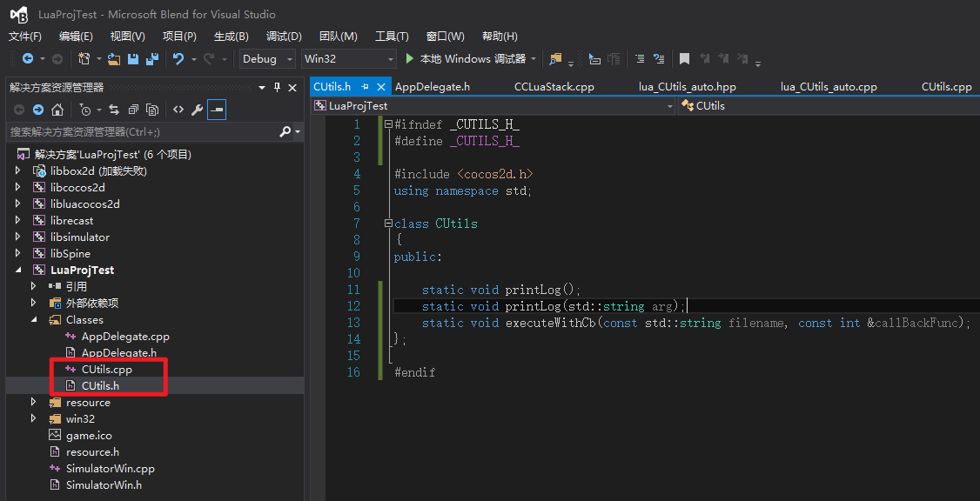
Task: Switch to the CCLuaStack.cpp tab
Action: point(554,87)
